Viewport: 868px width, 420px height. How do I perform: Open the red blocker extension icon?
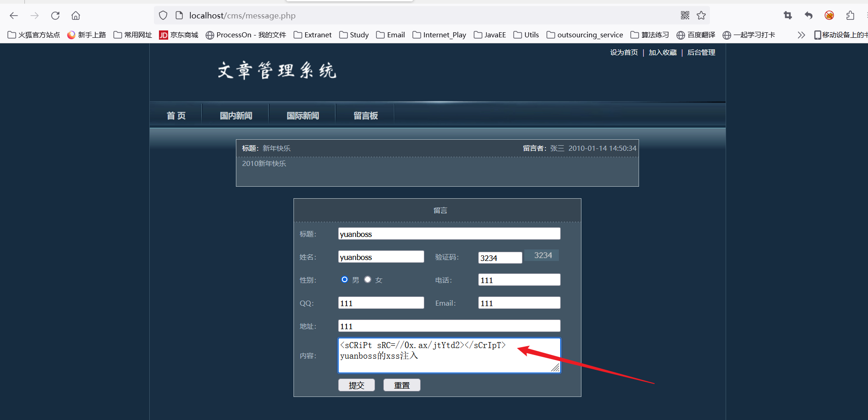pos(829,16)
